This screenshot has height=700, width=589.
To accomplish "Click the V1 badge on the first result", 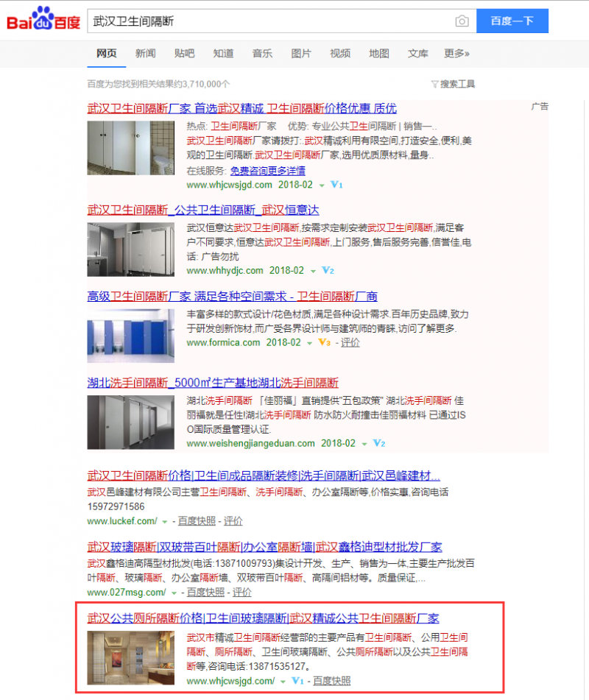I will pos(336,185).
